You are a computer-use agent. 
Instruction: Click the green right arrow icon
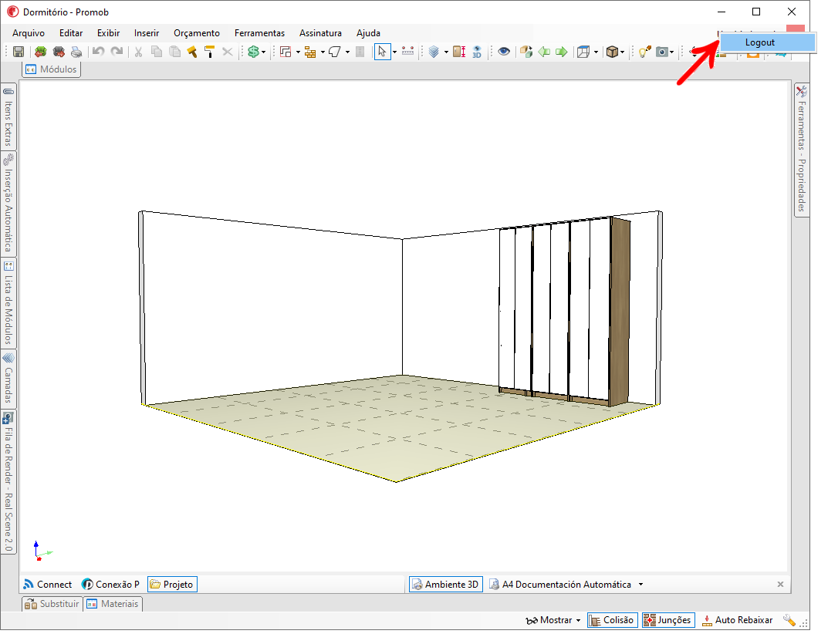pyautogui.click(x=562, y=52)
